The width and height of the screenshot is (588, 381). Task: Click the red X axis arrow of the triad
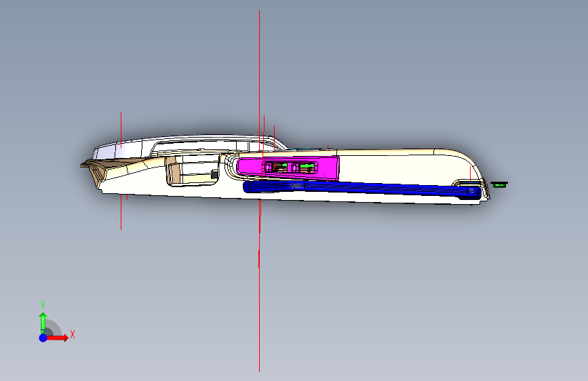57,338
